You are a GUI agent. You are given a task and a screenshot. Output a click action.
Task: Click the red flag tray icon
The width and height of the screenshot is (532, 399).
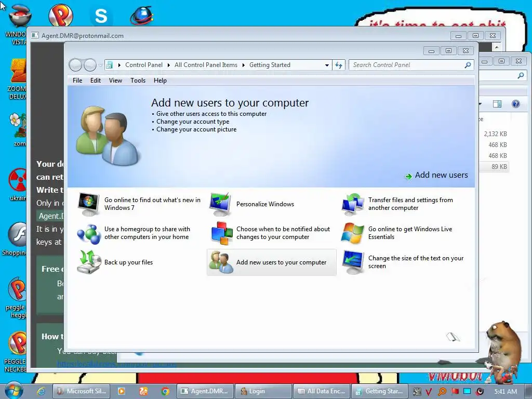(x=455, y=392)
